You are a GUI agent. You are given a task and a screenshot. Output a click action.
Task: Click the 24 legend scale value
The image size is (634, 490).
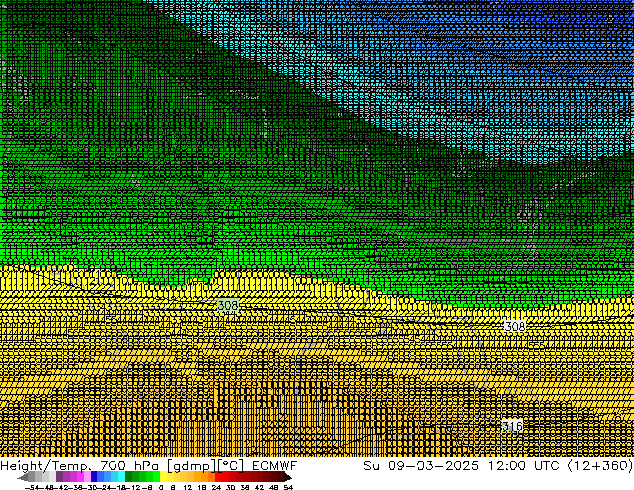216,487
